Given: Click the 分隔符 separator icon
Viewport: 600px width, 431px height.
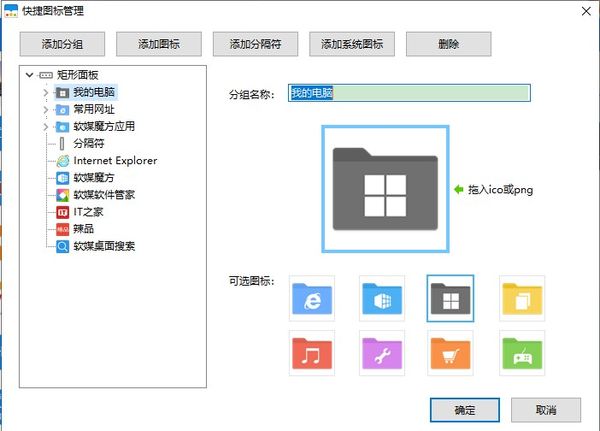Looking at the screenshot, I should [x=62, y=144].
